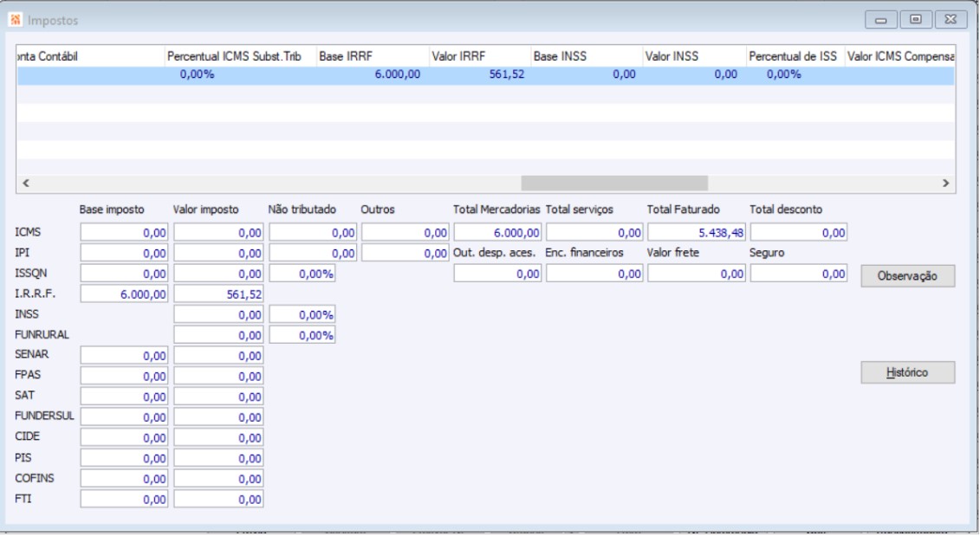Image resolution: width=980 pixels, height=536 pixels.
Task: Click the scroll right arrow of grid
Action: coord(945,184)
